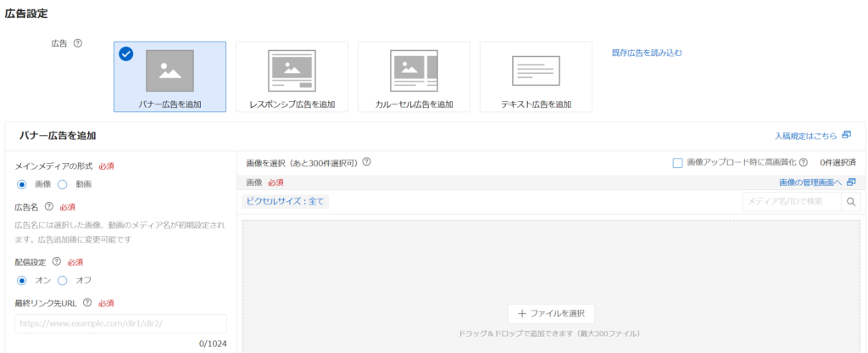Open the 画像の管理画面へ link
Image resolution: width=868 pixels, height=353 pixels.
point(810,182)
